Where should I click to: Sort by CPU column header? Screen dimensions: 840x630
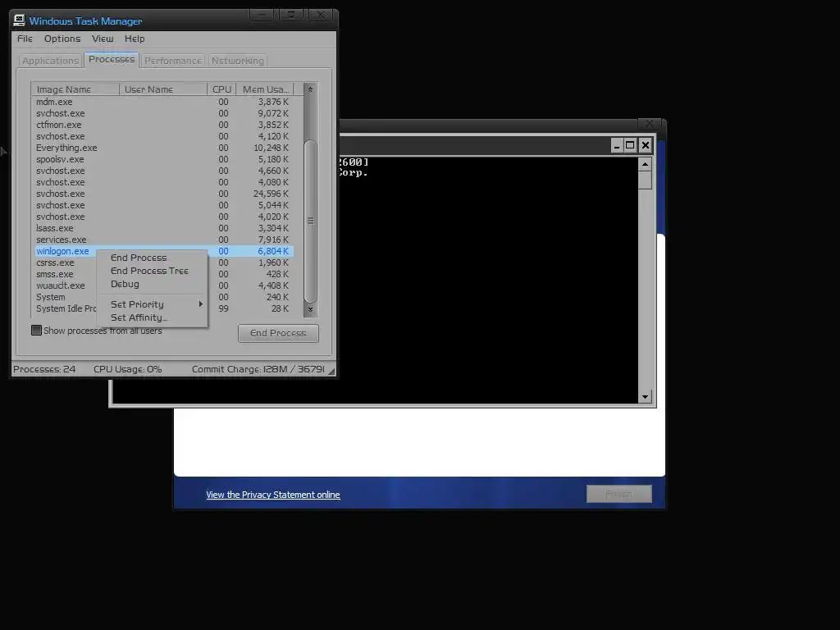[x=221, y=89]
